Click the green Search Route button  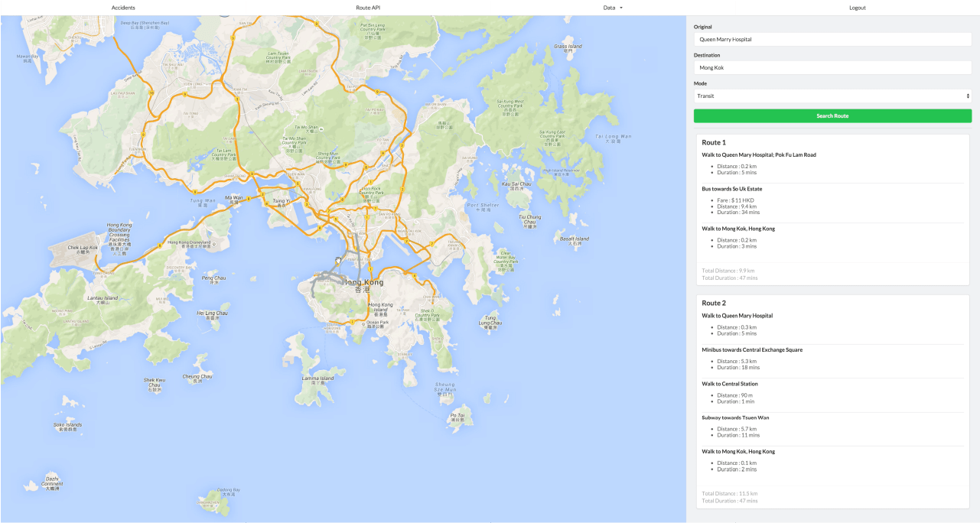[x=832, y=115]
